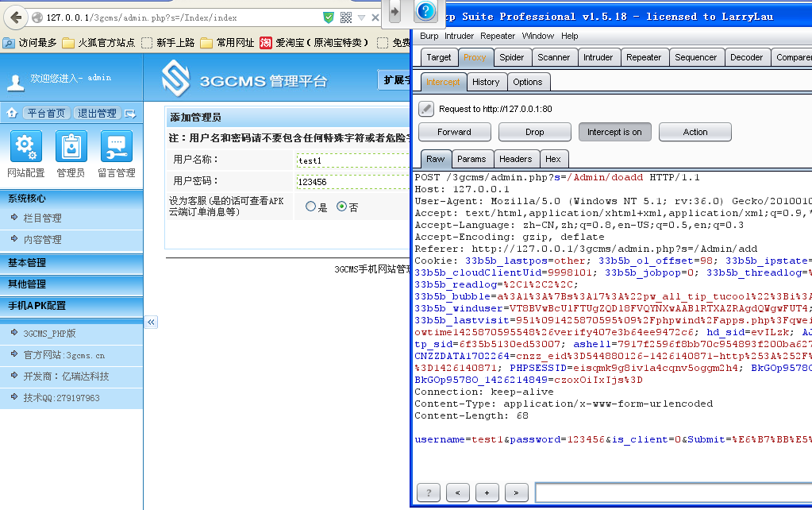Open the address bar history dropdown arrow
Image resolution: width=812 pixels, height=510 pixels.
point(361,17)
